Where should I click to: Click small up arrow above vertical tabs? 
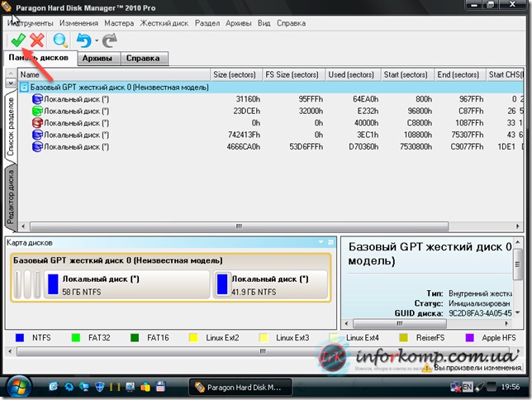pos(11,74)
